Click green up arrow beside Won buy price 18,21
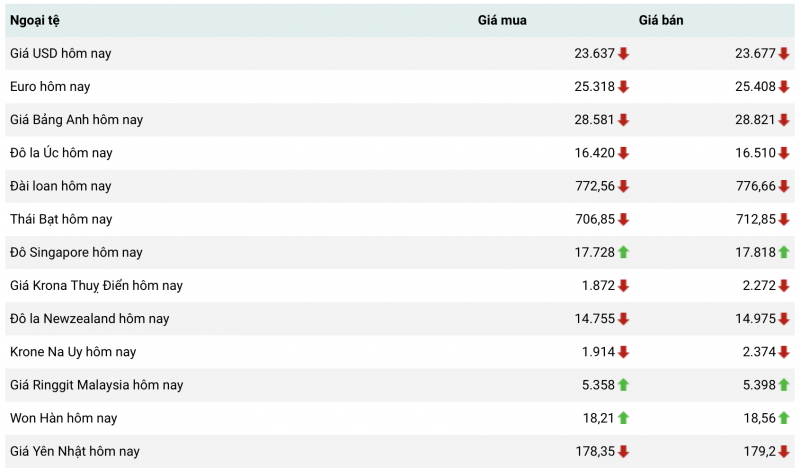 pyautogui.click(x=623, y=418)
